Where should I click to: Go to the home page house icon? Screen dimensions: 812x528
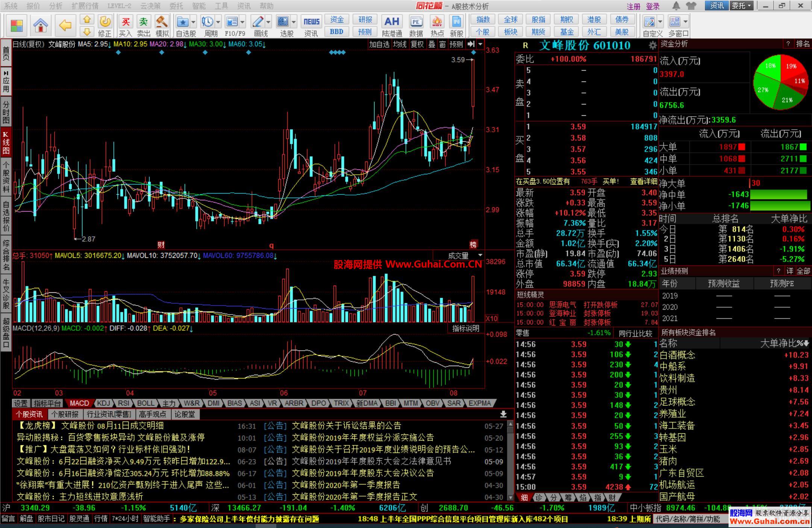[40, 26]
